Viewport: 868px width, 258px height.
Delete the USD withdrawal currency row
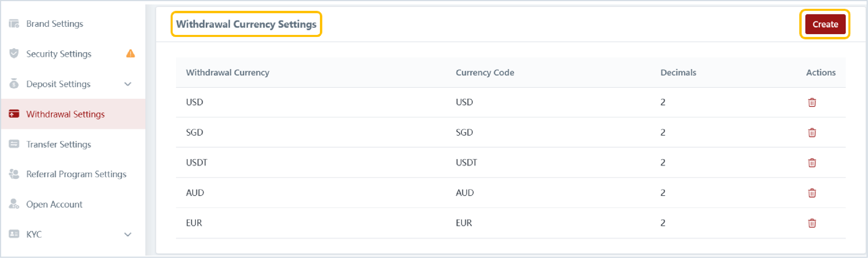pos(812,102)
